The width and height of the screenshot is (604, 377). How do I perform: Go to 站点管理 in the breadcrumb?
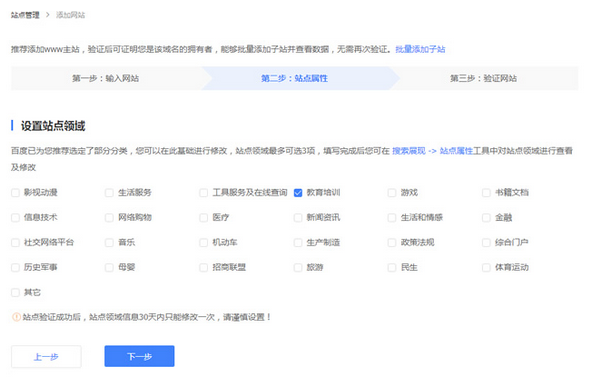pyautogui.click(x=25, y=15)
